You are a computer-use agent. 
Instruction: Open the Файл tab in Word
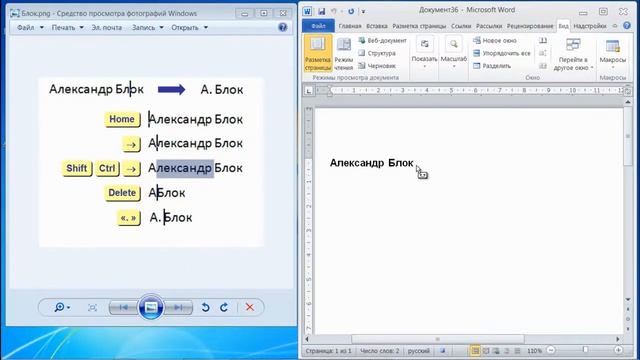pos(318,26)
